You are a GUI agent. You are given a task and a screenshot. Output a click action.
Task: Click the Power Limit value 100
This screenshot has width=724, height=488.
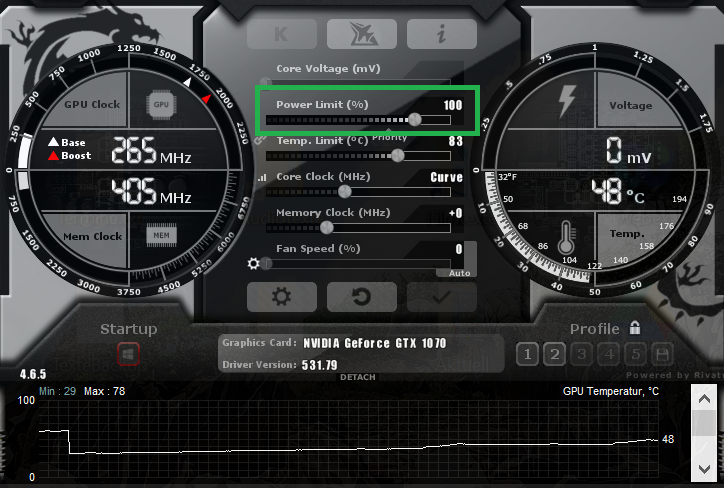pyautogui.click(x=452, y=105)
